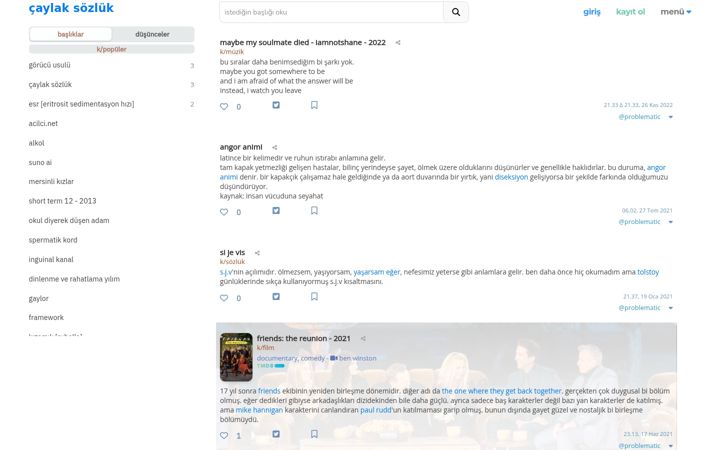This screenshot has height=450, width=720.
Task: Click share icon next to angor animi title
Action: 275,147
